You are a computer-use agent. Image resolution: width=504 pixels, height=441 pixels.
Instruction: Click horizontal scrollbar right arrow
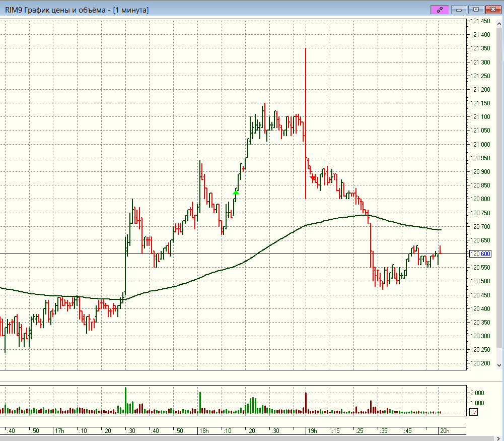[499, 437]
